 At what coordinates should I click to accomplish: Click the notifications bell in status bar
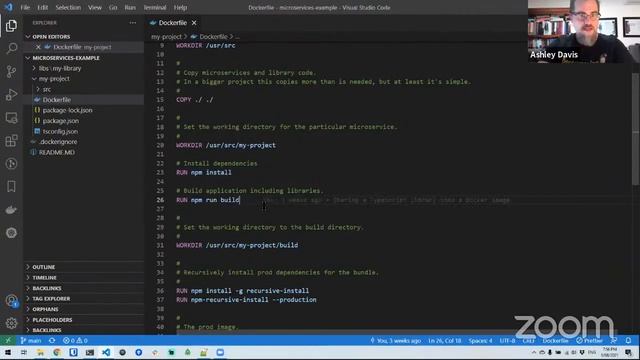[629, 340]
